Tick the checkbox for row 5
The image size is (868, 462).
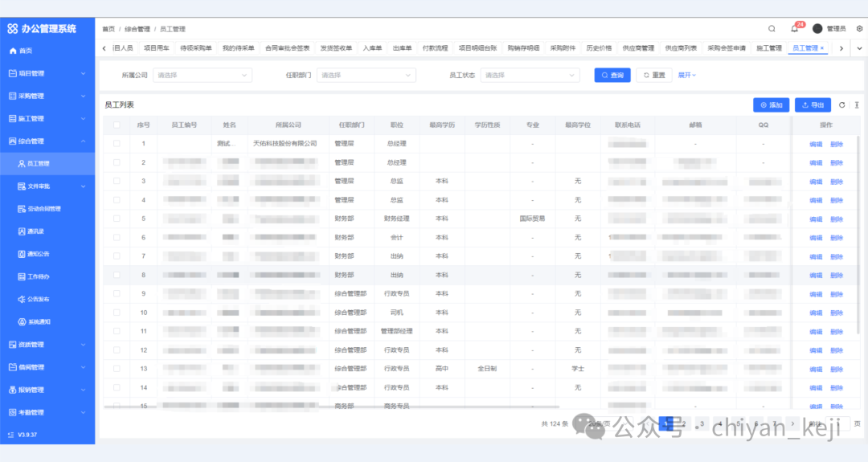pos(117,219)
